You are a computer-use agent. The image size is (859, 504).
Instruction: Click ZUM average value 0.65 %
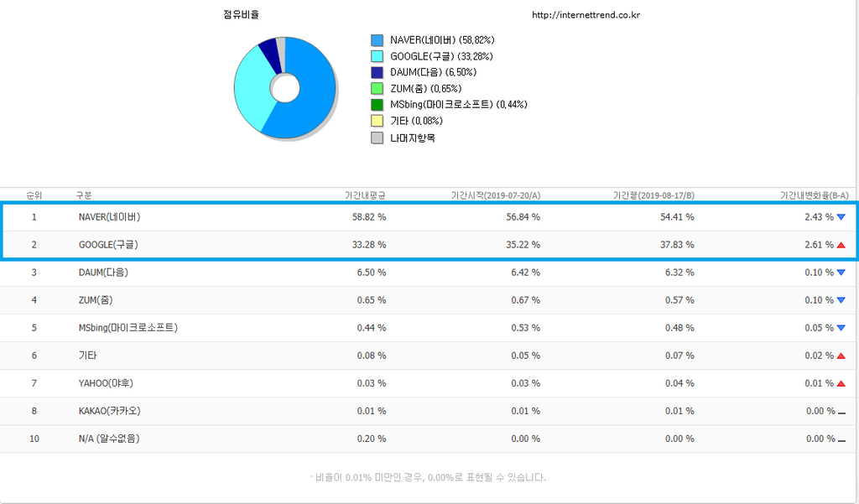tap(372, 300)
